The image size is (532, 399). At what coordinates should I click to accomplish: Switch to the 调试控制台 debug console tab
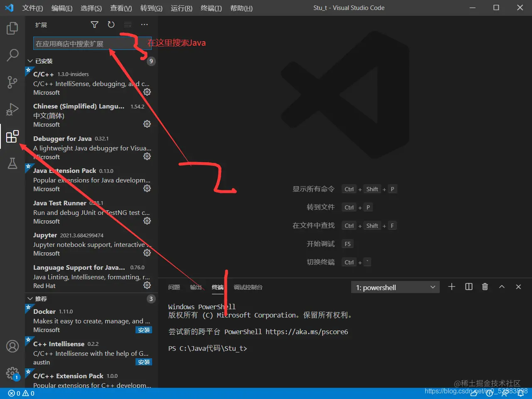tap(248, 287)
